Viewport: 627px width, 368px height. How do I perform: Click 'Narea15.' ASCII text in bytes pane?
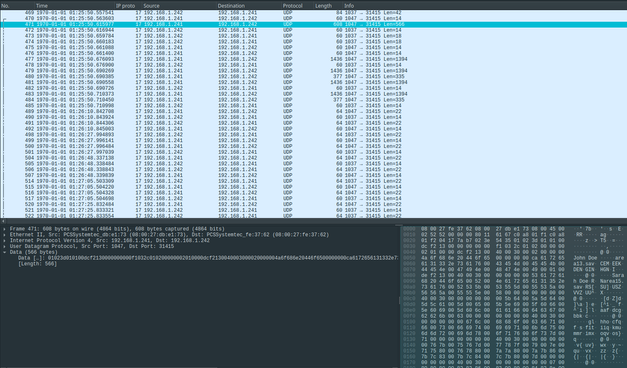611,281
